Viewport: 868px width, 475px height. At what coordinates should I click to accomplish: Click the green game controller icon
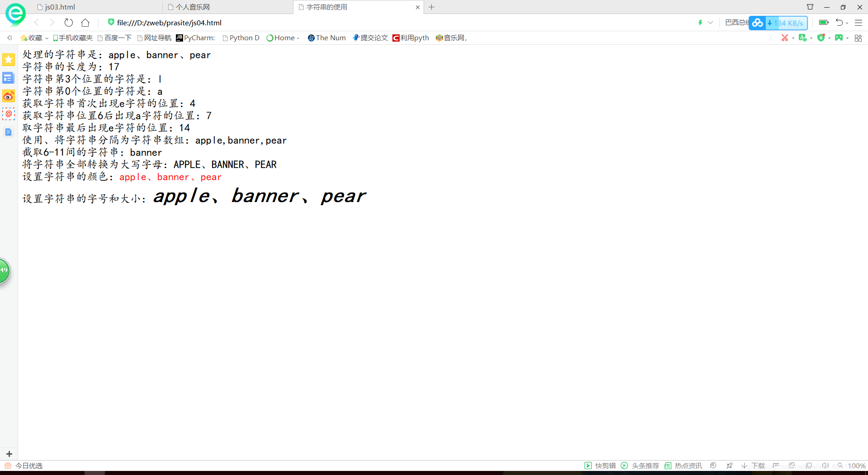[x=839, y=38]
